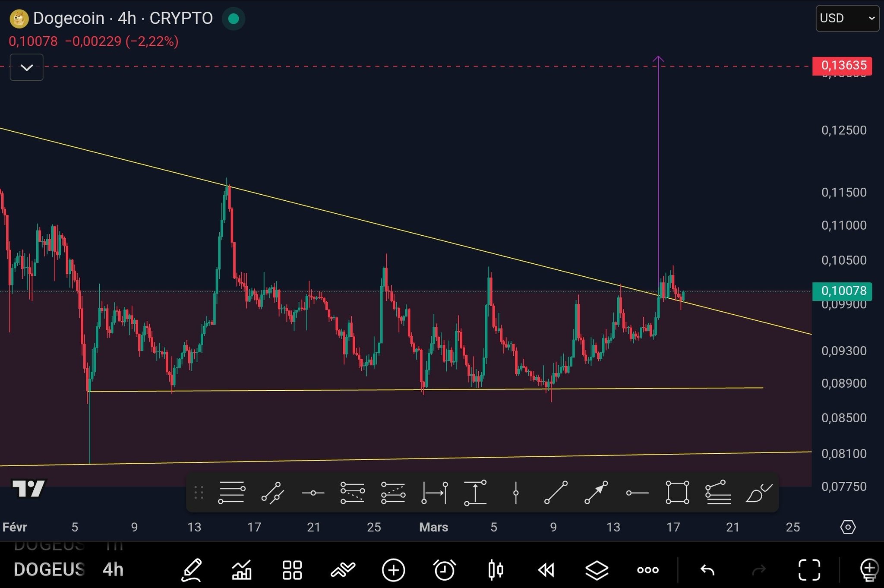The height and width of the screenshot is (588, 884).
Task: Toggle the green market status indicator
Action: [x=234, y=19]
